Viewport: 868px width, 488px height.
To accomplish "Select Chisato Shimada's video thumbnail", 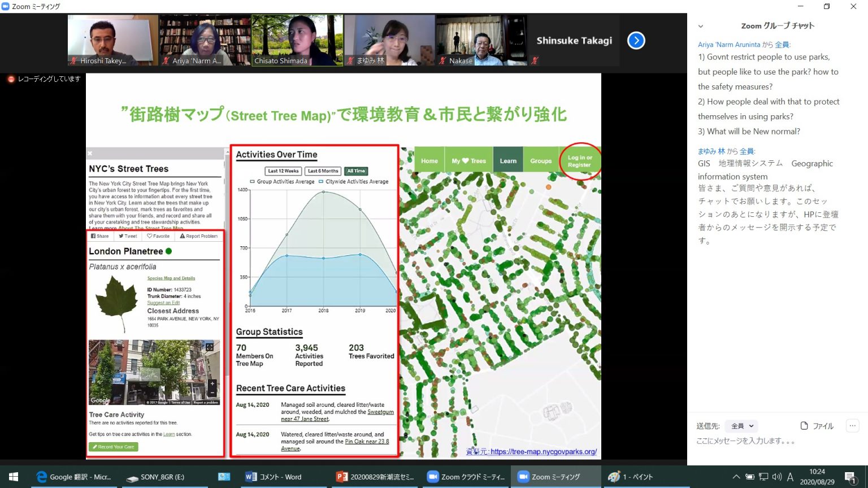I will (297, 41).
